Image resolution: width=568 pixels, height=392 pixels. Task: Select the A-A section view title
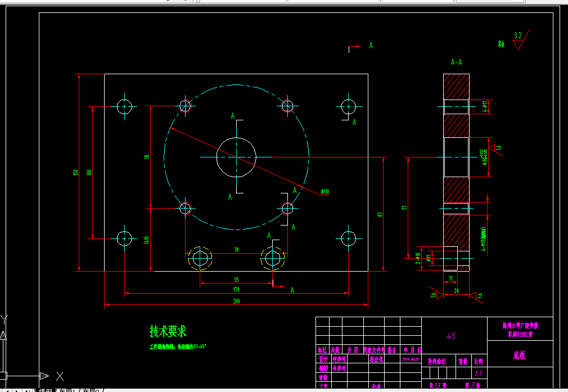tap(457, 62)
